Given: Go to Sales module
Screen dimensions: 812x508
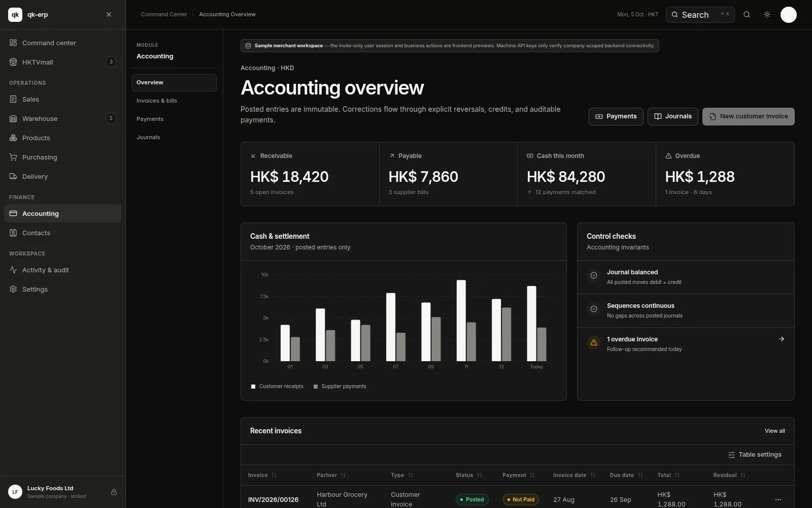Looking at the screenshot, I should [62, 99].
